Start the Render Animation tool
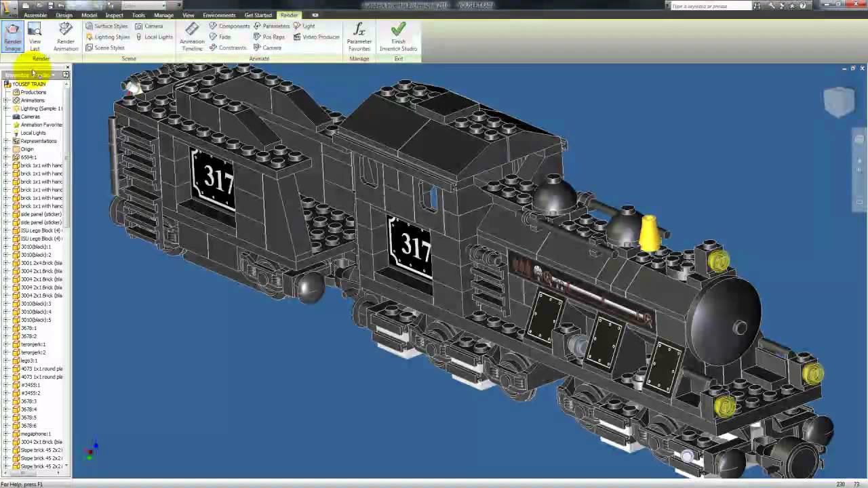The height and width of the screenshot is (488, 868). tap(66, 37)
